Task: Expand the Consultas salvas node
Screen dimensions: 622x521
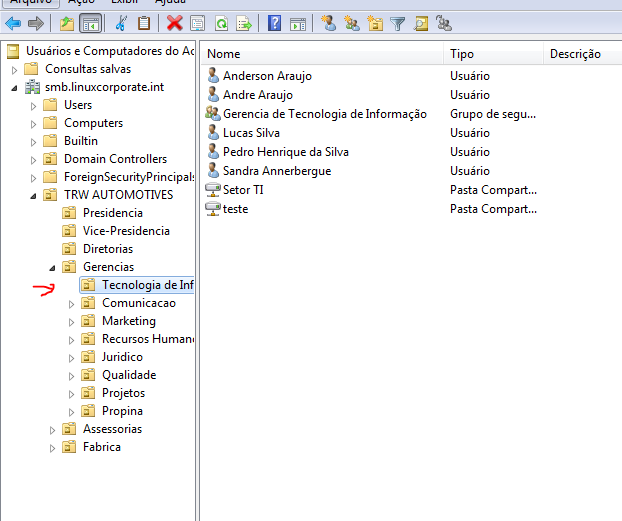Action: tap(14, 70)
